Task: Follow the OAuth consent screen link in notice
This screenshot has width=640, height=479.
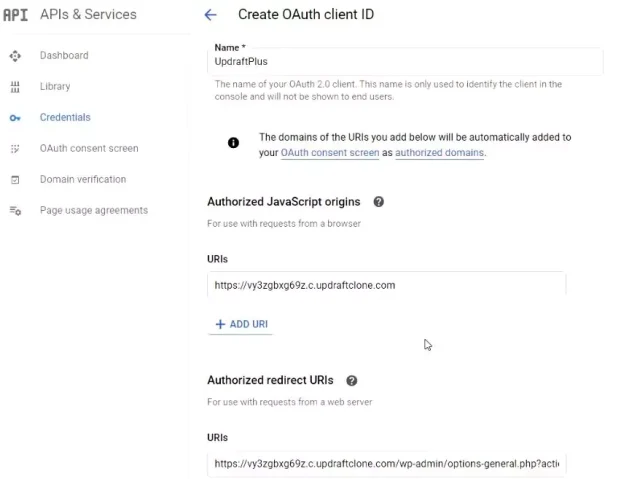Action: (x=330, y=153)
